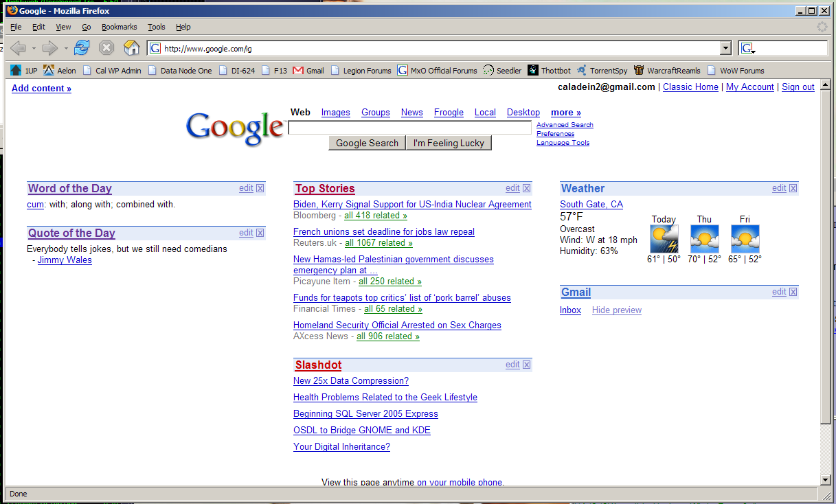Go to the Home page icon
The width and height of the screenshot is (836, 504).
pyautogui.click(x=131, y=48)
